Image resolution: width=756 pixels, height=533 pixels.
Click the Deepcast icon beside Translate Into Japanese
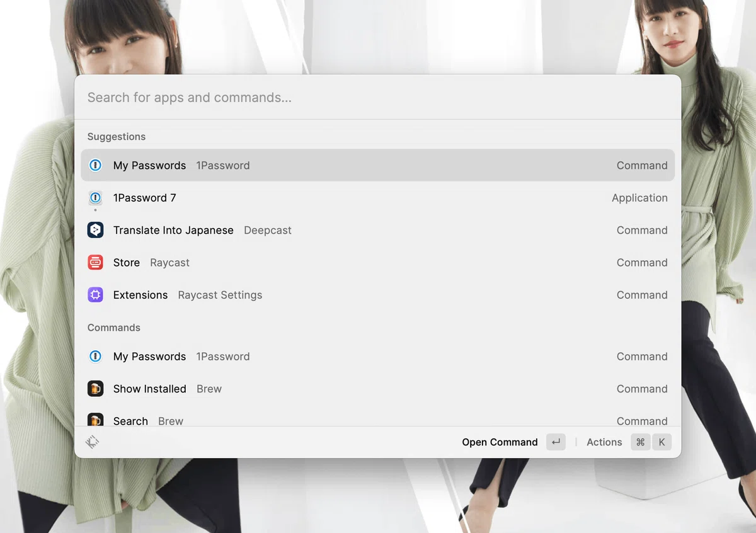coord(95,231)
